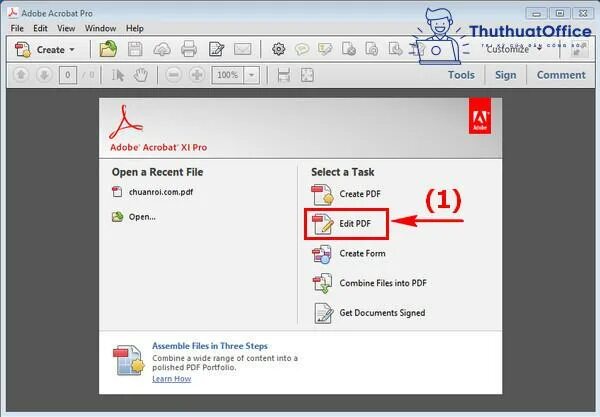Viewport: 600px width, 417px height.
Task: Click the extract page toolbar icon
Action: [395, 49]
